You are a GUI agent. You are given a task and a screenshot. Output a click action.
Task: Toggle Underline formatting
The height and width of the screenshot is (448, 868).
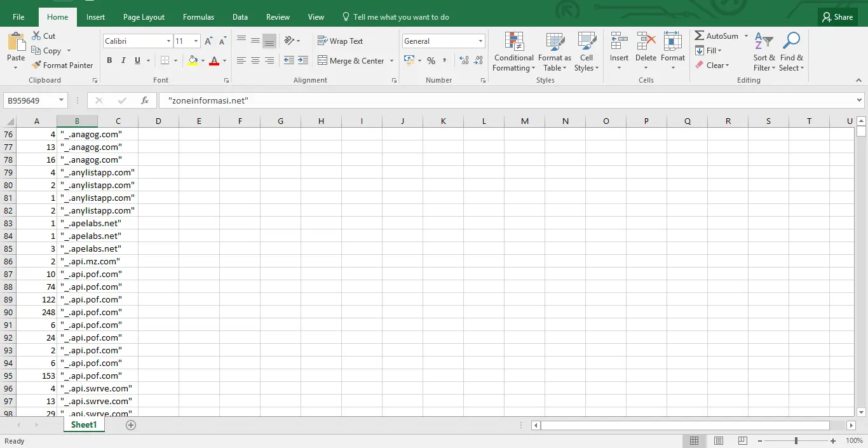point(138,60)
